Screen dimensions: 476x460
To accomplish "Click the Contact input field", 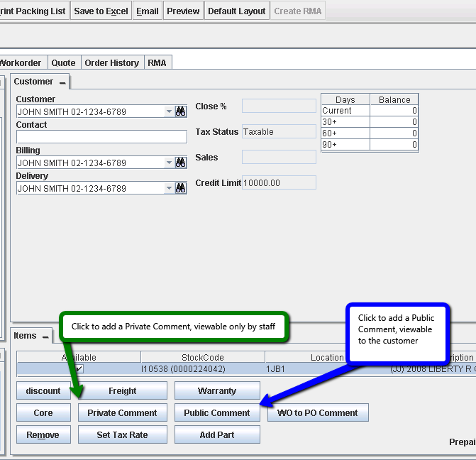I will pyautogui.click(x=101, y=137).
